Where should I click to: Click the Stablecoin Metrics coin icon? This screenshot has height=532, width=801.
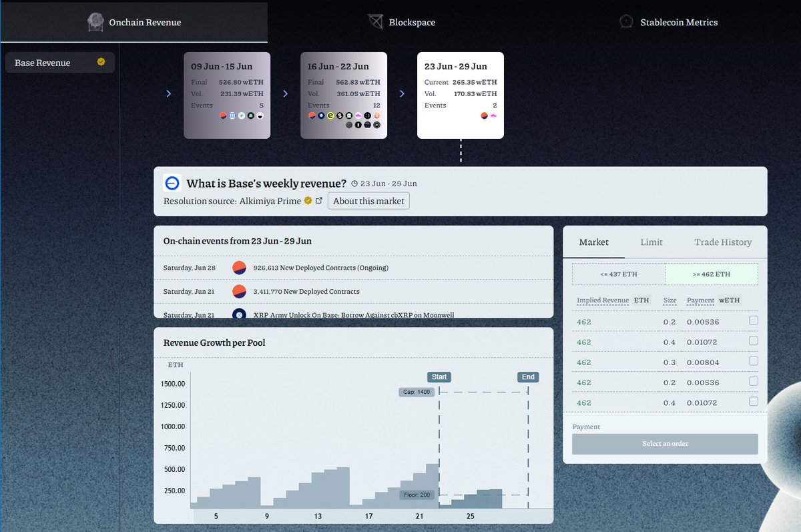[x=626, y=21]
